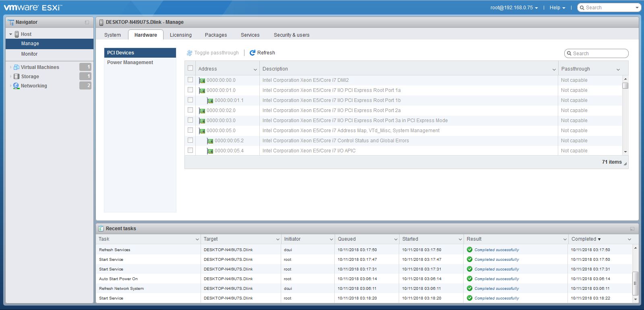Viewport: 644px width, 310px height.
Task: Click the PCI devices search field
Action: point(596,53)
